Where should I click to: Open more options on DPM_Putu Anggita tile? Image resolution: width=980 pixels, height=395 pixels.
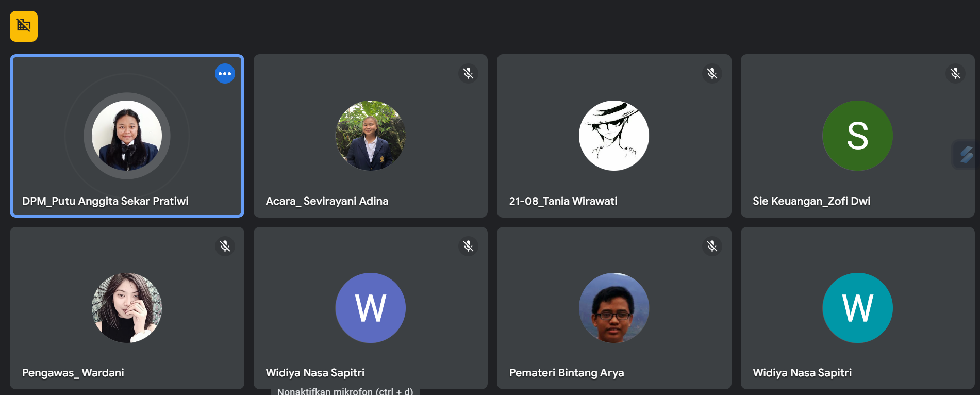coord(225,74)
